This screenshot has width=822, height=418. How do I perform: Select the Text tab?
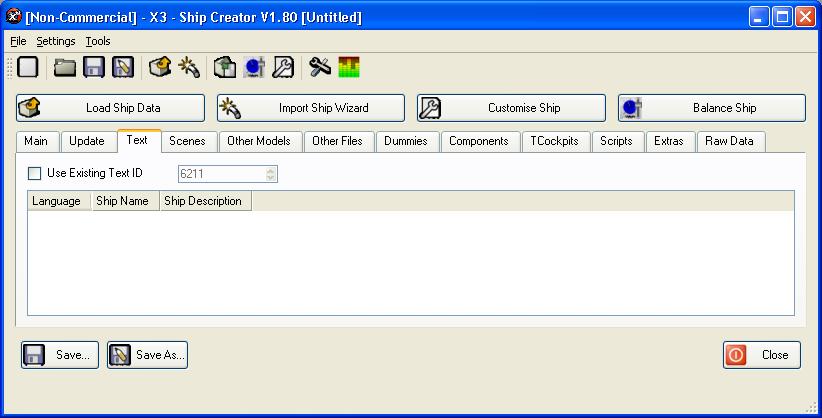137,140
